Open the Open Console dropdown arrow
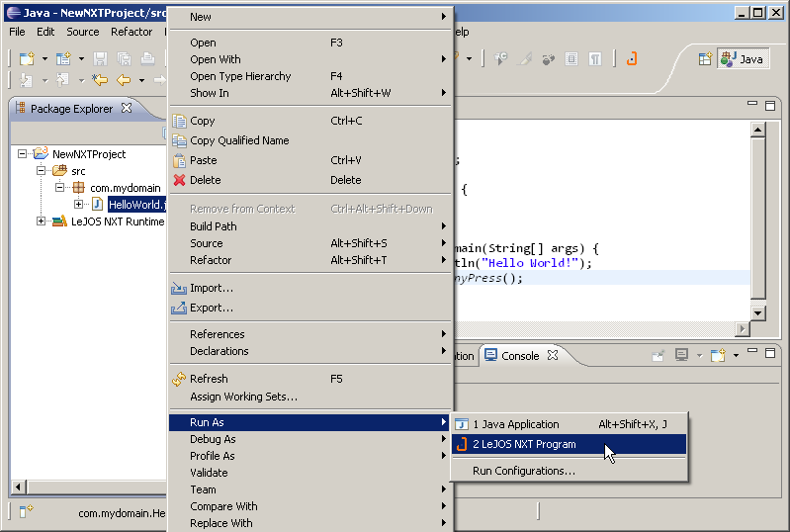Screen dimensions: 790x532 pos(736,356)
